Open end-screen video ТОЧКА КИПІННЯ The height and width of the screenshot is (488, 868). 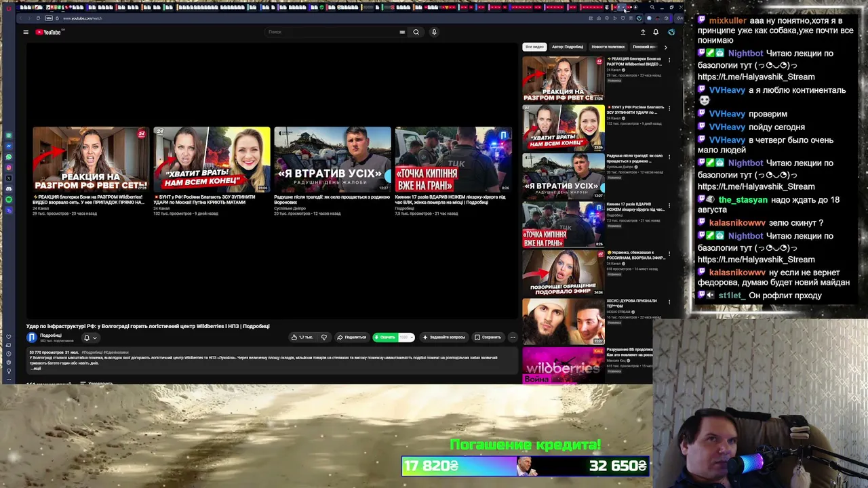click(453, 159)
